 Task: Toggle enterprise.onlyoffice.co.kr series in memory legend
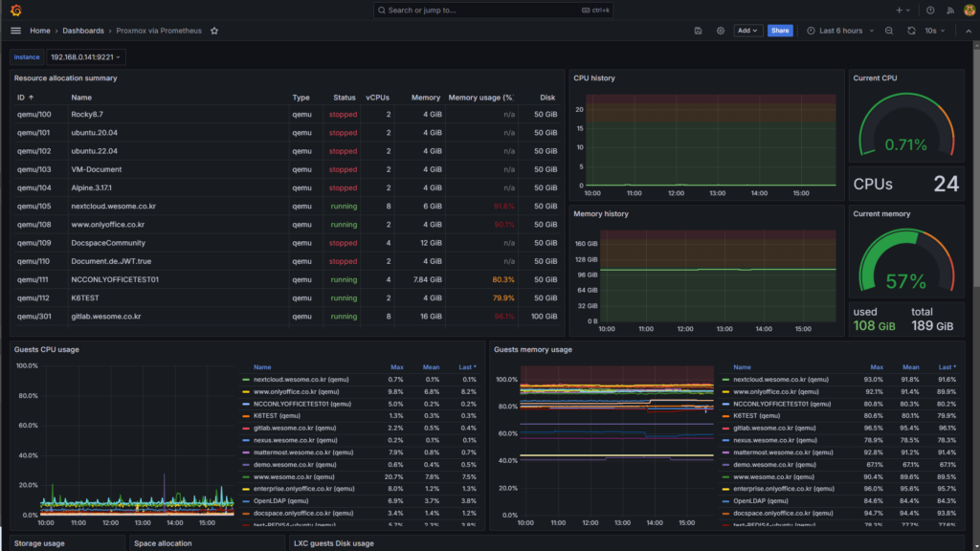pos(784,489)
